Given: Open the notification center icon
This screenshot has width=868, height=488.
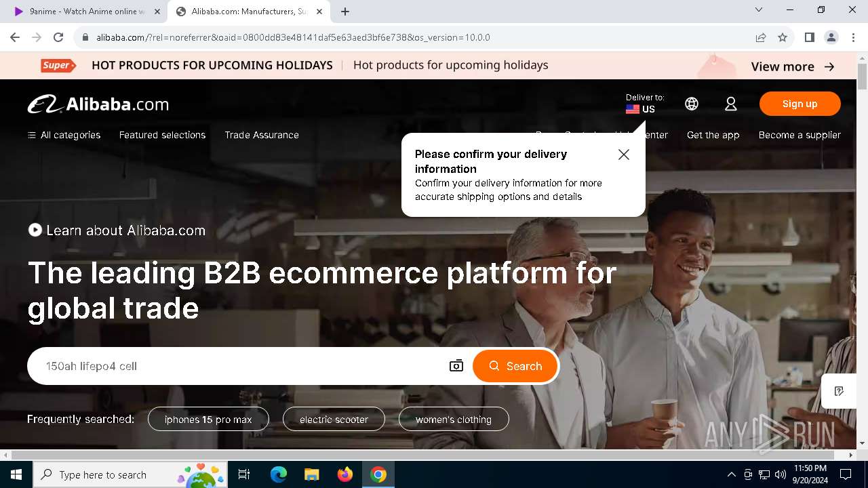Looking at the screenshot, I should (846, 474).
